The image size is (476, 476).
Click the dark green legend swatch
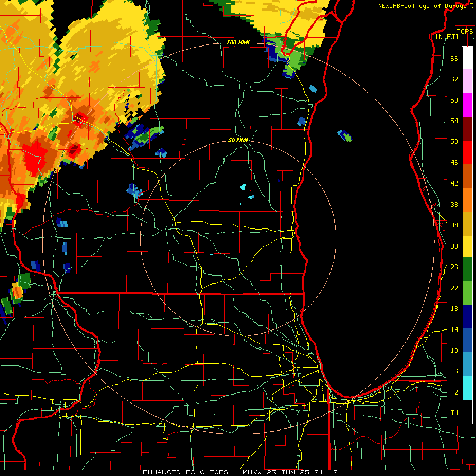(467, 269)
